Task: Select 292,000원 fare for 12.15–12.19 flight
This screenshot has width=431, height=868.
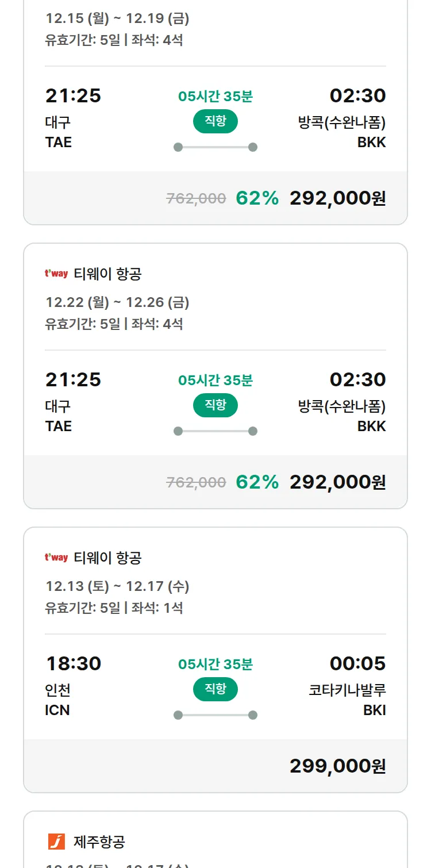Action: tap(337, 198)
